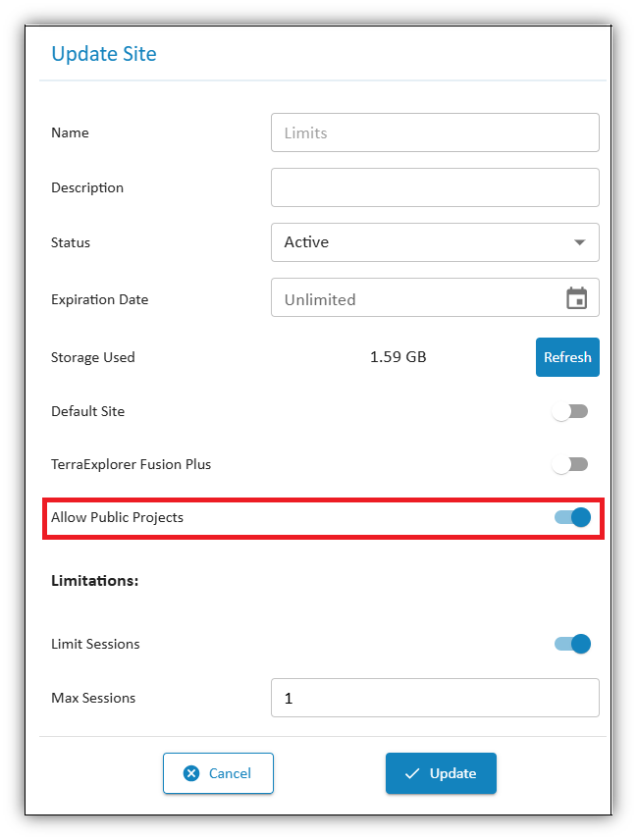Disable the Allow Public Projects toggle
The height and width of the screenshot is (840, 637).
570,517
